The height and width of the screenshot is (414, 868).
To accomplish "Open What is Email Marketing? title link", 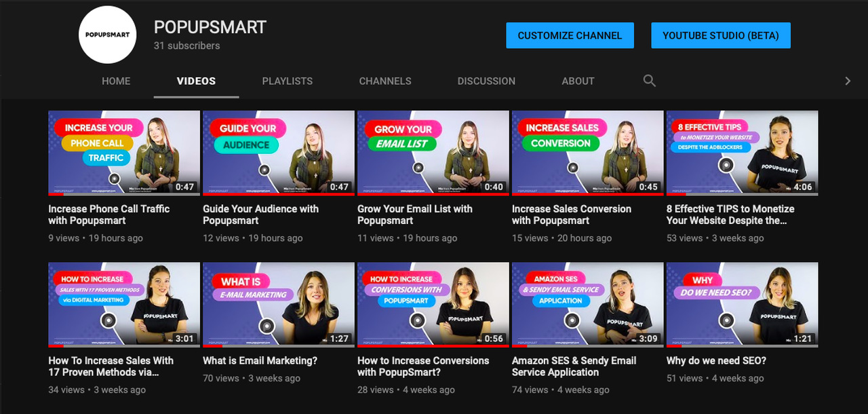I will 260,361.
